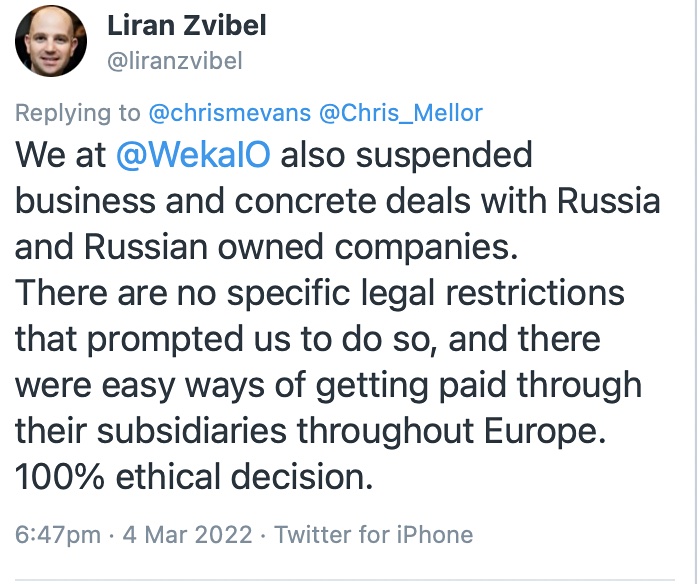
Task: Click the word 'Russia' in tweet text
Action: (x=608, y=200)
